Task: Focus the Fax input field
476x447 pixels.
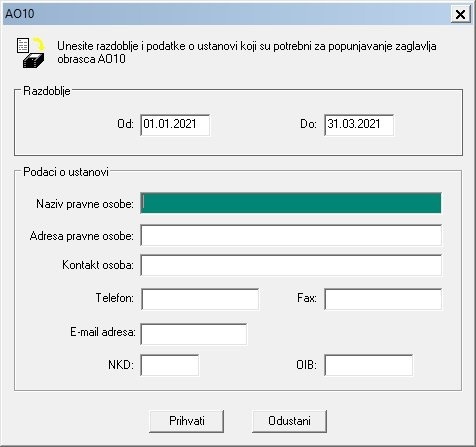Action: [x=383, y=299]
